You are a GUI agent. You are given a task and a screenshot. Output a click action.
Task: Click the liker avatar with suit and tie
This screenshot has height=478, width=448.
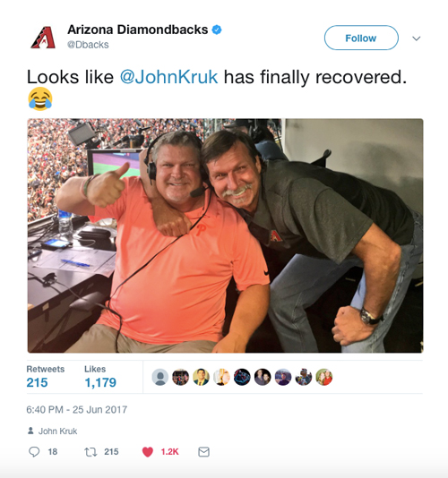click(201, 377)
